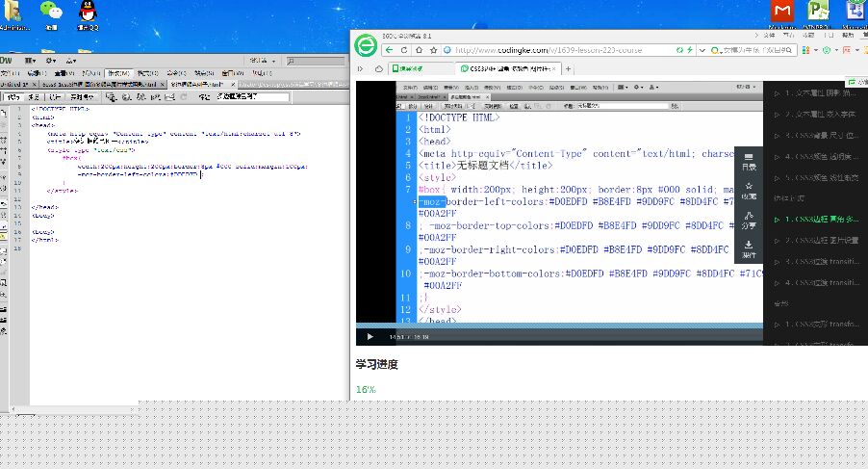Open the highlighted green lesson in playlist
Viewport: 868px width, 469px height.
(x=818, y=220)
